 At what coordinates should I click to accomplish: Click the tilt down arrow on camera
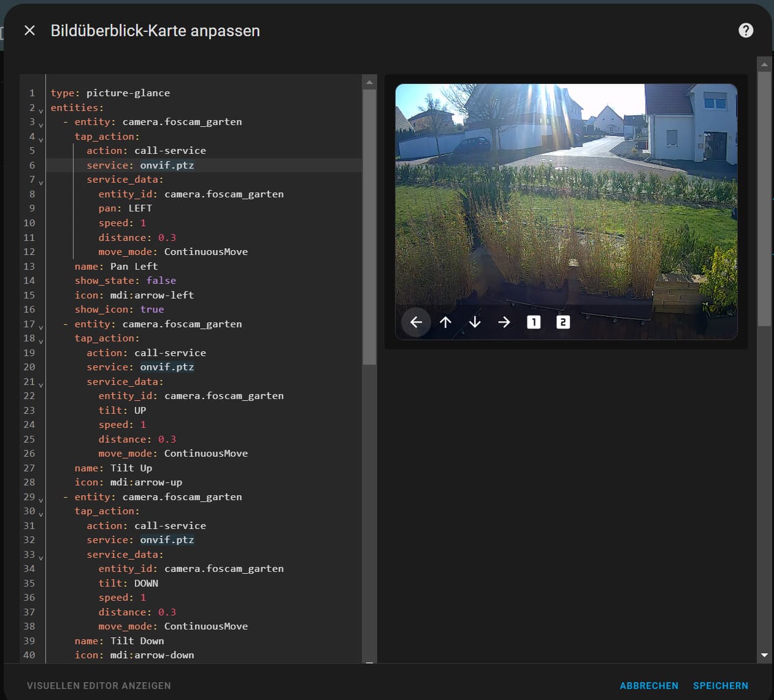(x=475, y=322)
